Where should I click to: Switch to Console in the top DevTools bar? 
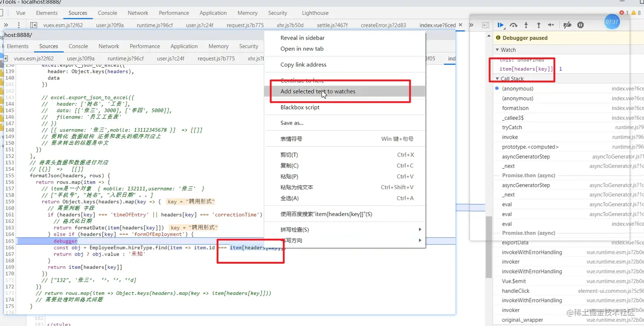[107, 13]
